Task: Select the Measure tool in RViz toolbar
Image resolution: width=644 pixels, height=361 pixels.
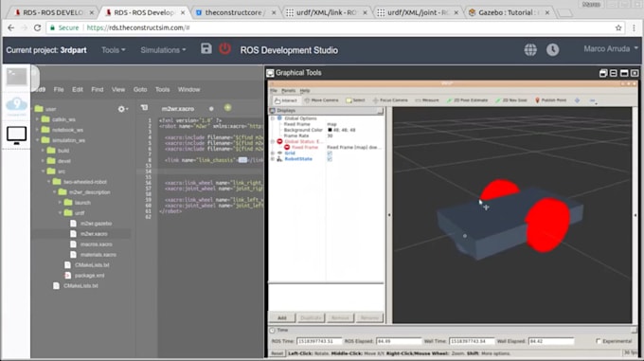Action: (427, 100)
